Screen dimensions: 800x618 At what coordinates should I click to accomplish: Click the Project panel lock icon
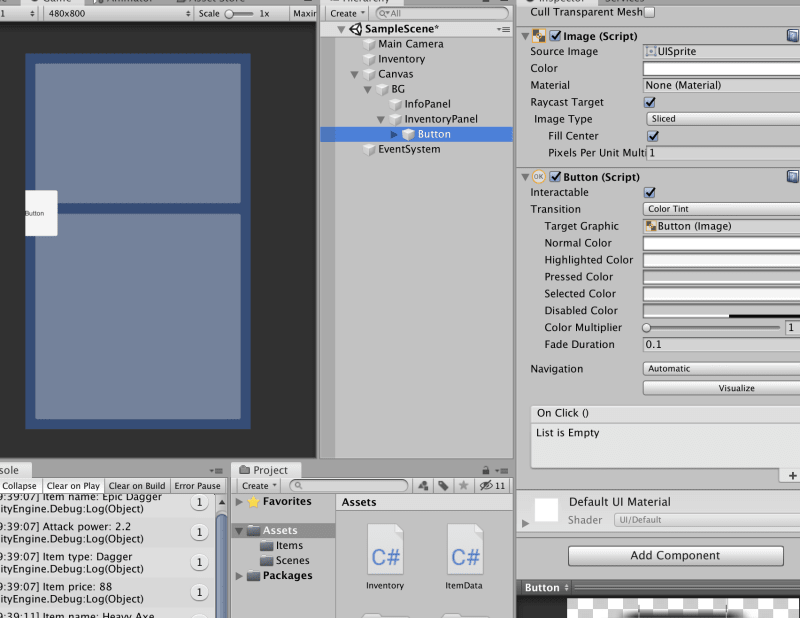point(486,470)
